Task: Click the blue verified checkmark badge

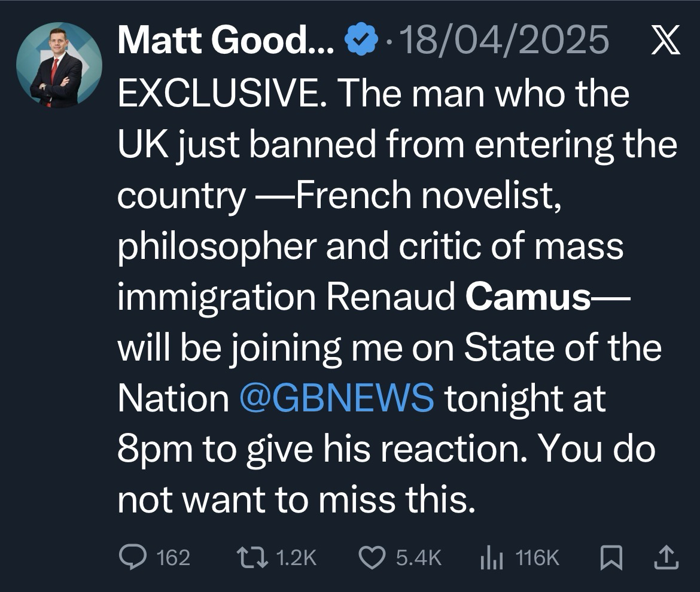Action: (362, 42)
